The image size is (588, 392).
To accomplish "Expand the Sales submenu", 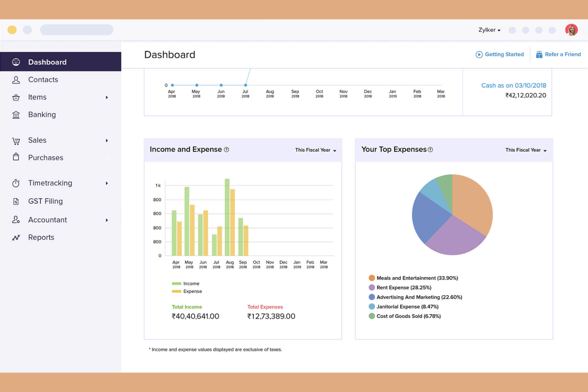I will [106, 140].
